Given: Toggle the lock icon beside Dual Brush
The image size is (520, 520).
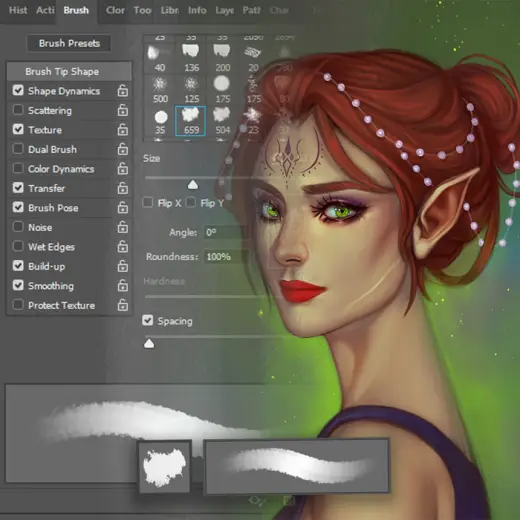Looking at the screenshot, I should (123, 149).
